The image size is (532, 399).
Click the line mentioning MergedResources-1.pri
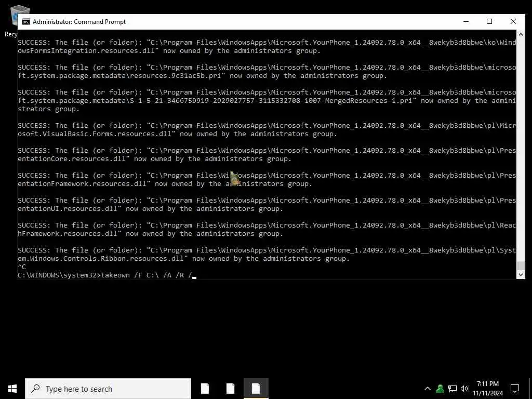click(267, 100)
